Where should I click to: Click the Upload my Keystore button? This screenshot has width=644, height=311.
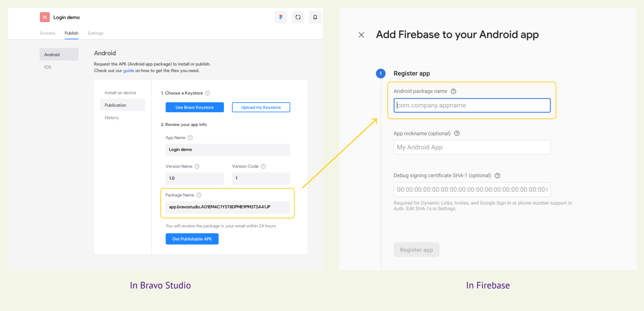pyautogui.click(x=261, y=107)
